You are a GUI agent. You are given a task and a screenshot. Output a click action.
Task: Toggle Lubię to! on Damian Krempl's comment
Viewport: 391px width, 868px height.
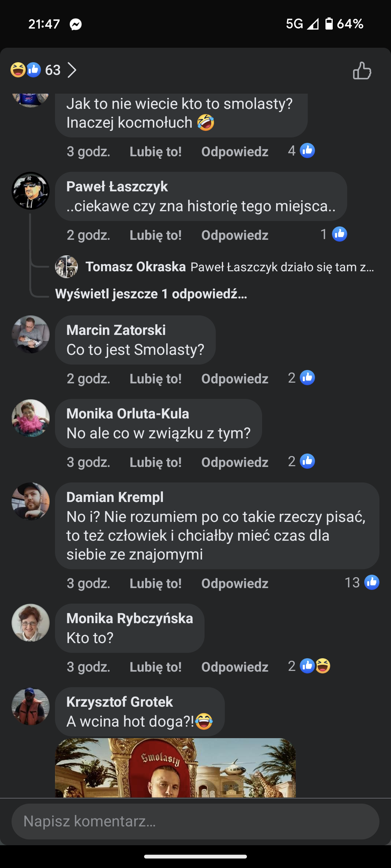click(x=156, y=583)
